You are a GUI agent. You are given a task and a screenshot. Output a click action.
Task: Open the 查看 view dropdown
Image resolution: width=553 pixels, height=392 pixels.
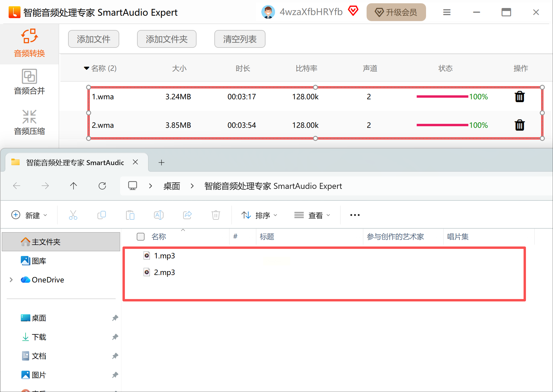tap(312, 215)
